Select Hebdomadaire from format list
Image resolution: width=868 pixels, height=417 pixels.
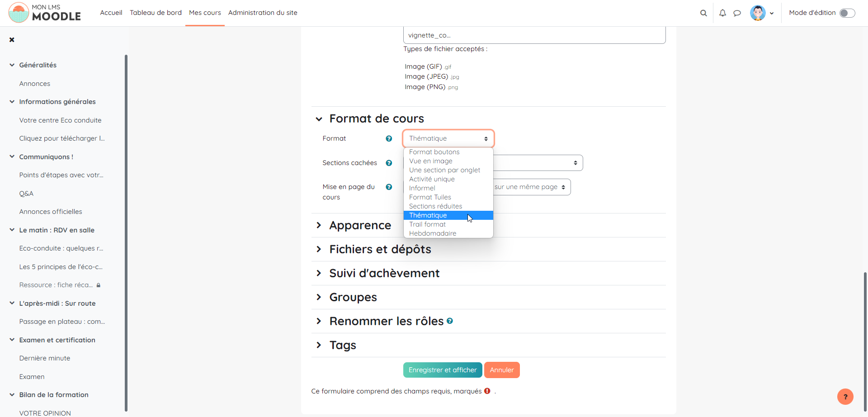coord(433,233)
